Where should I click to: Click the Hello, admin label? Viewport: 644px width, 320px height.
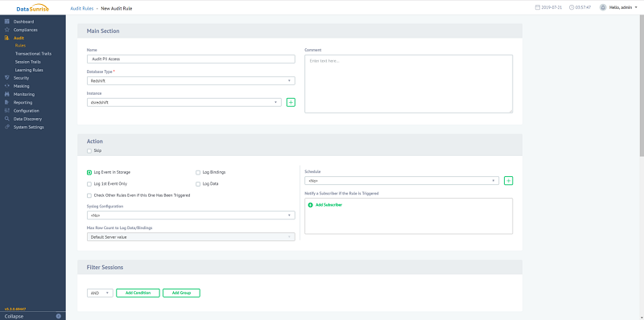coord(621,7)
